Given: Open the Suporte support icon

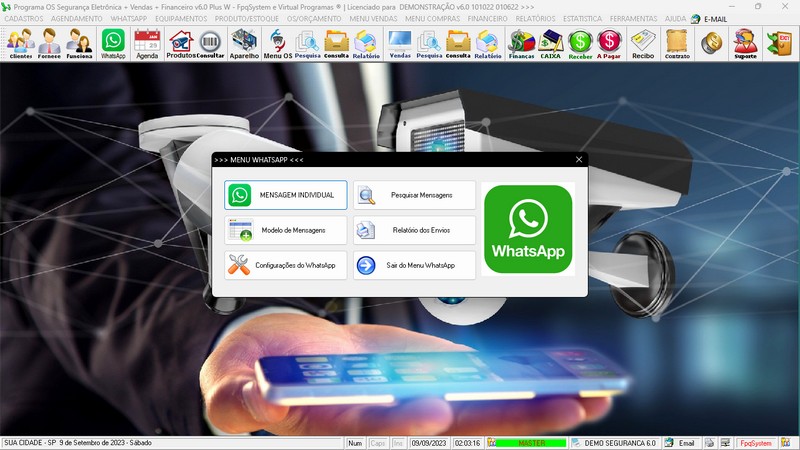Looking at the screenshot, I should click(x=745, y=44).
